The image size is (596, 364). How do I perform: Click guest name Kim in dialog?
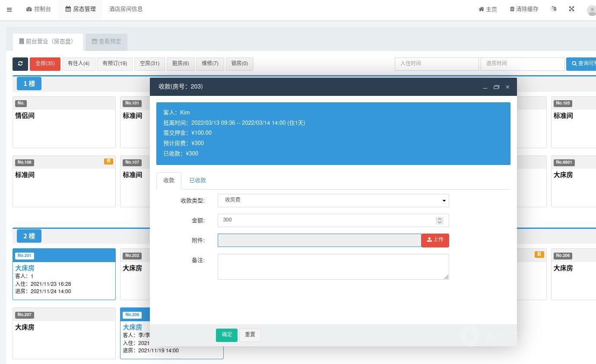185,113
